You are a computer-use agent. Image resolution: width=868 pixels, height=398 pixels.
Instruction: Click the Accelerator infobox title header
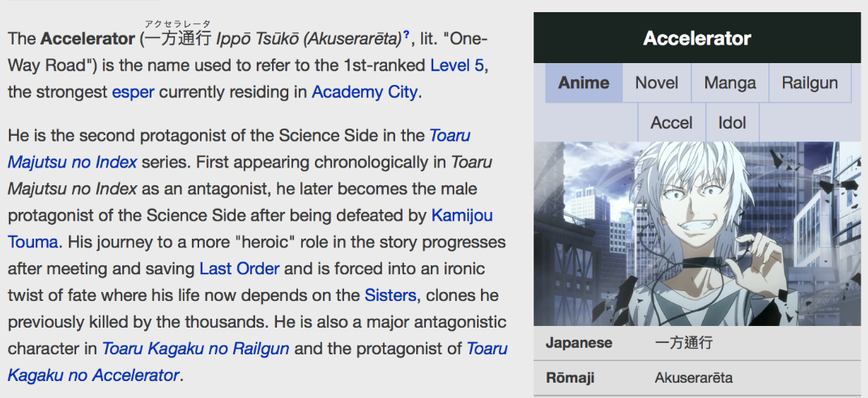point(697,38)
